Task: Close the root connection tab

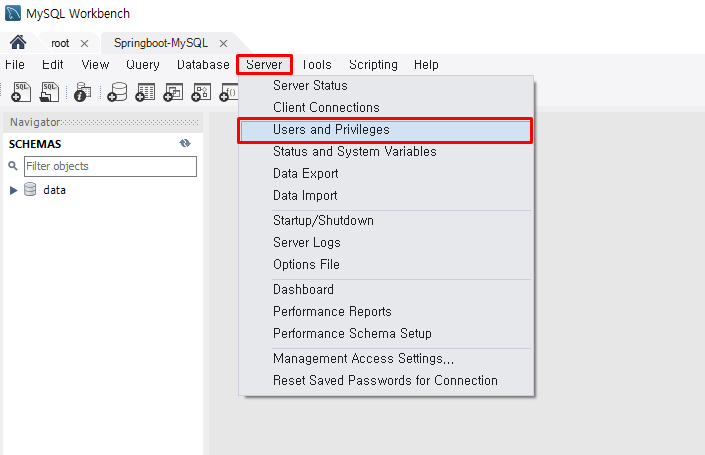Action: coord(84,44)
